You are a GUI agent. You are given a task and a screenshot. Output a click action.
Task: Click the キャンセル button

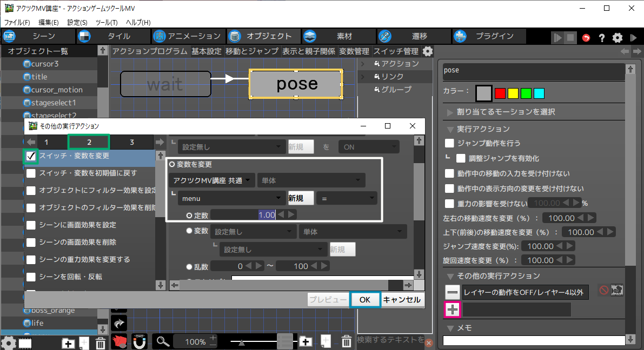402,300
